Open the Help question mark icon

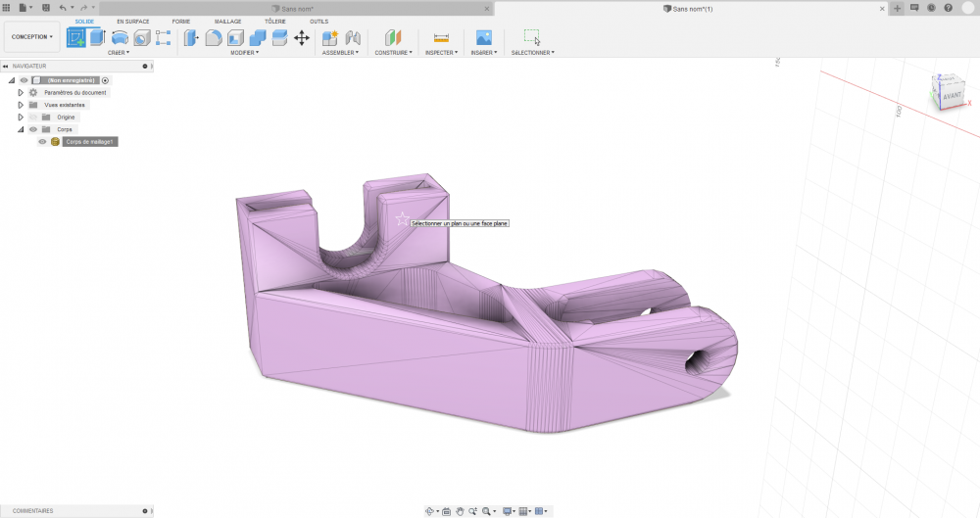pos(948,8)
